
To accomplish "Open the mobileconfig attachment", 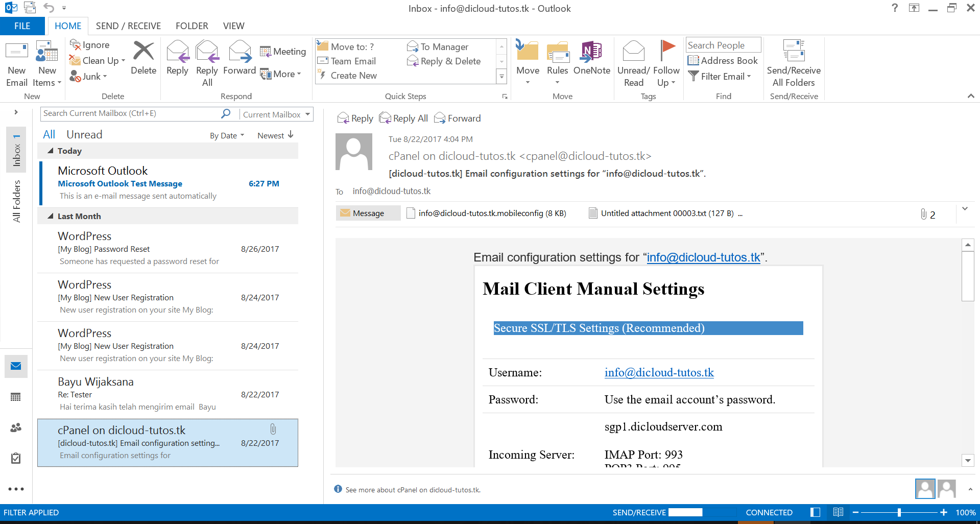I will (x=486, y=213).
